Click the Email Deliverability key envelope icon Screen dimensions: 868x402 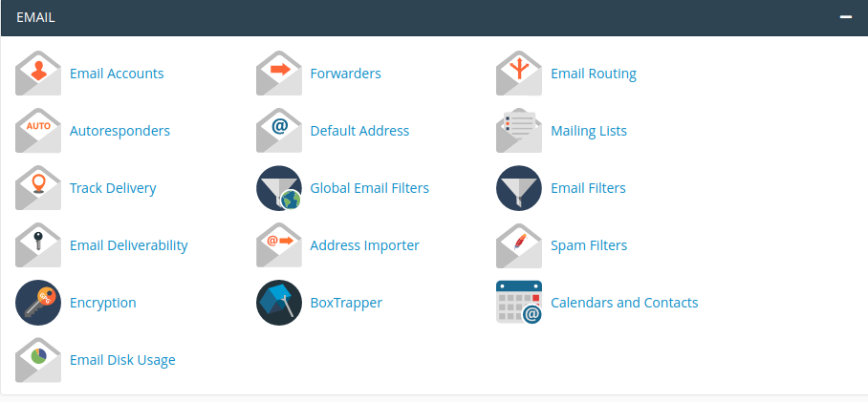tap(38, 245)
